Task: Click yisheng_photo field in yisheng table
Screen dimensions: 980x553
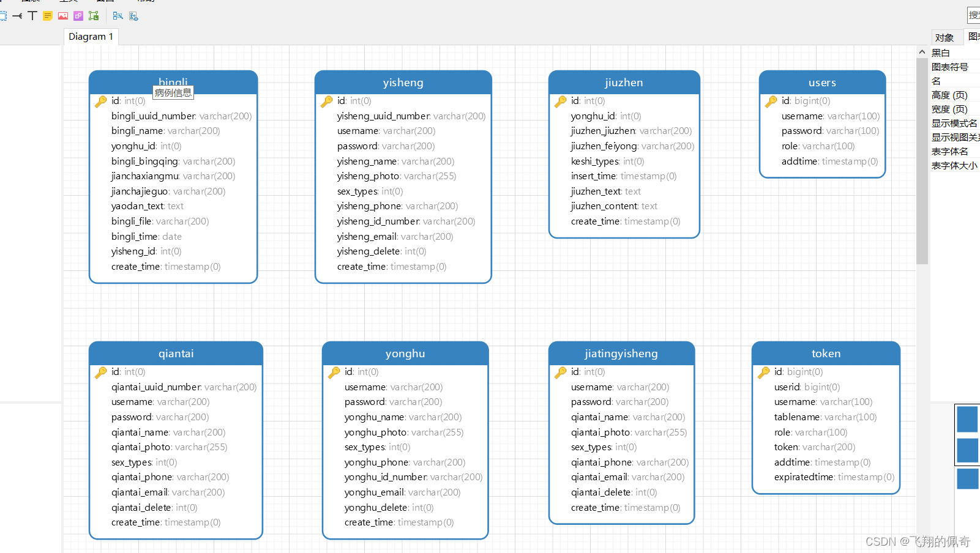Action: point(397,176)
